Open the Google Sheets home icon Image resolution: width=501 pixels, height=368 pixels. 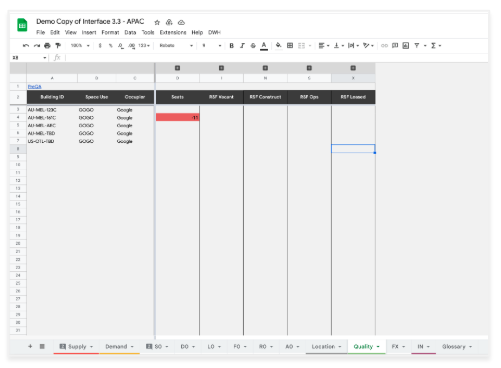(x=22, y=25)
